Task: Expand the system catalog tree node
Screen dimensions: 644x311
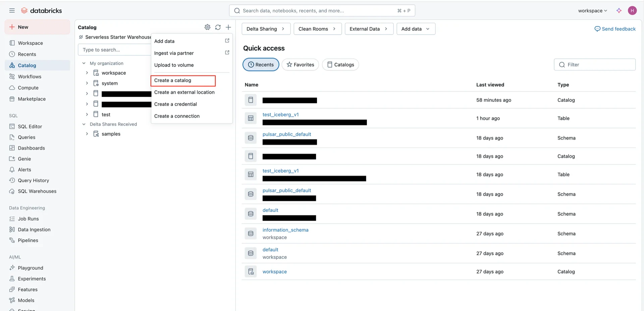Action: pyautogui.click(x=87, y=83)
